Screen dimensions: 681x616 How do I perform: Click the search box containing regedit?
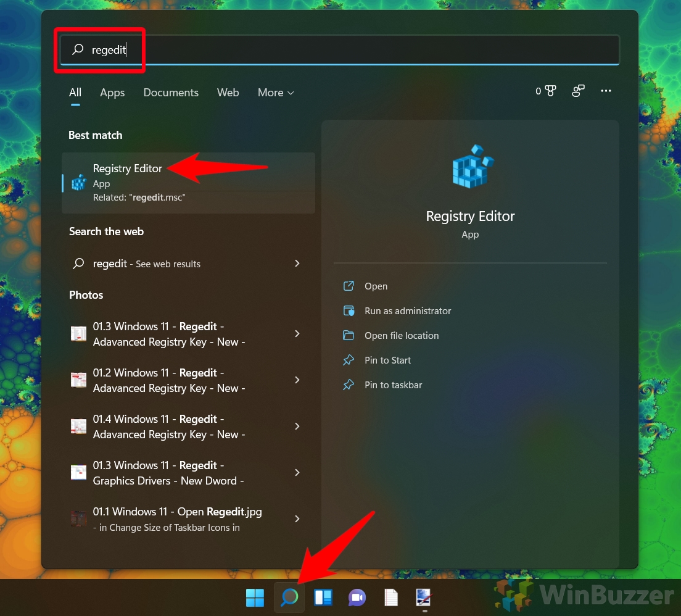click(340, 49)
